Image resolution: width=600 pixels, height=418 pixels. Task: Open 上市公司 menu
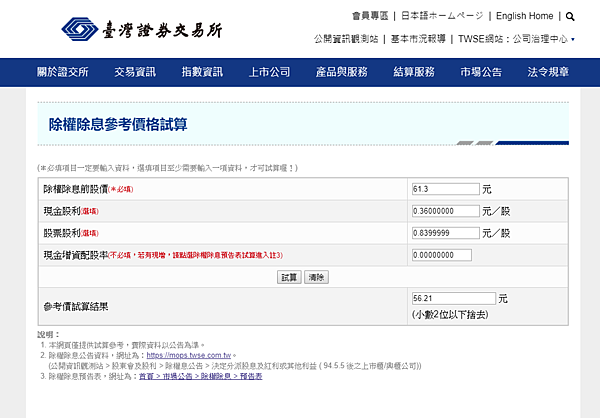269,72
